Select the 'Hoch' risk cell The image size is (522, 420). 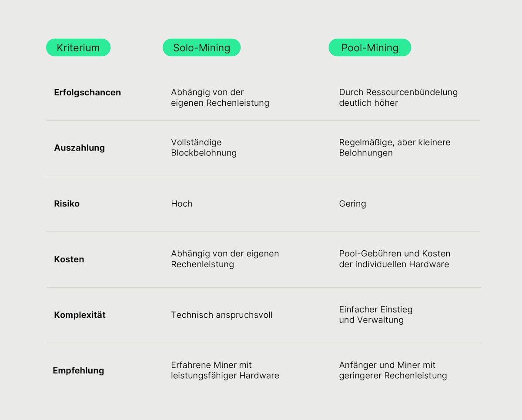pos(181,203)
